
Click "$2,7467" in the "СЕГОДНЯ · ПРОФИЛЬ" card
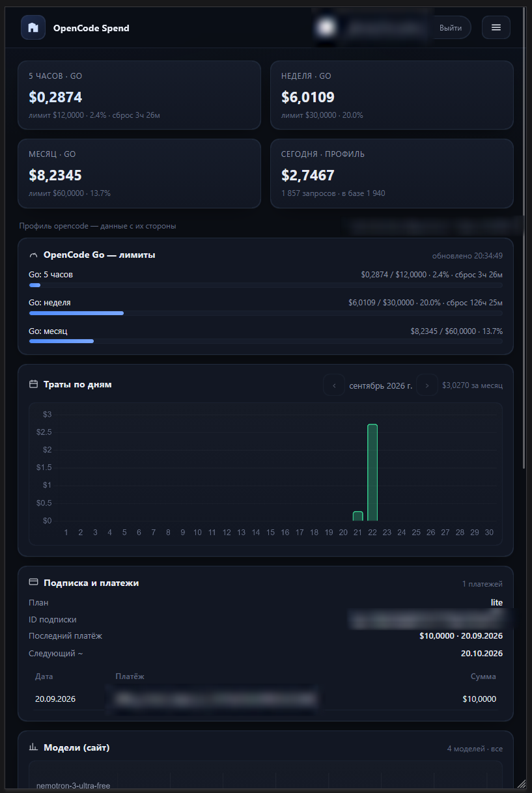tap(308, 175)
